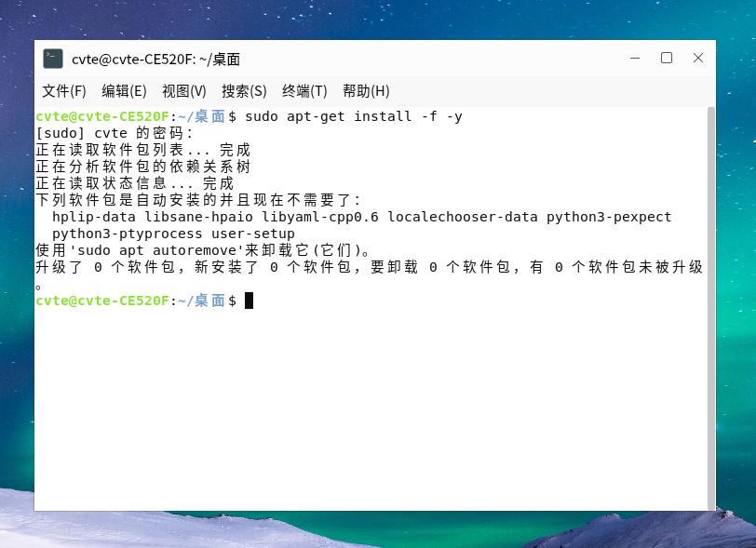Click the line [sudo] cvte 的密码:
This screenshot has width=756, height=548.
115,133
